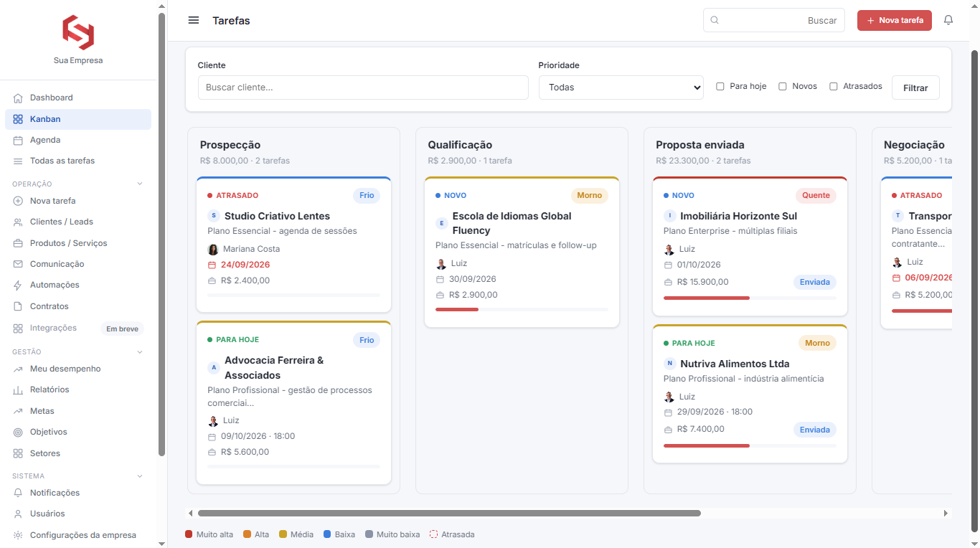Click the Configurações da empresa gear icon
980x548 pixels.
[x=18, y=535]
